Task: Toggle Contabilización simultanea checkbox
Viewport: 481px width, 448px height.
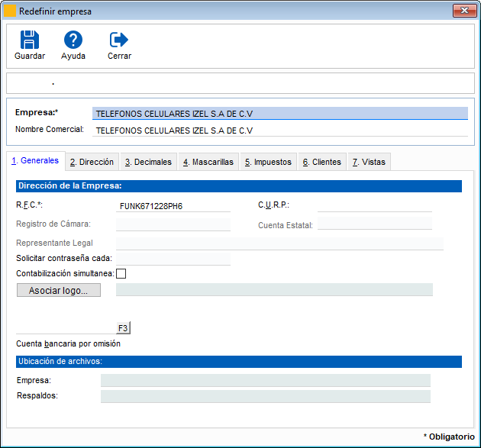Action: [x=121, y=273]
